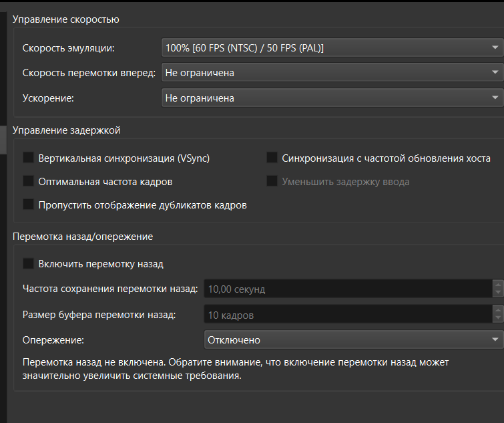Viewport: 504px width, 423px height.
Task: Expand the 'Скорость перемотки вперед' combo box
Action: tap(331, 73)
